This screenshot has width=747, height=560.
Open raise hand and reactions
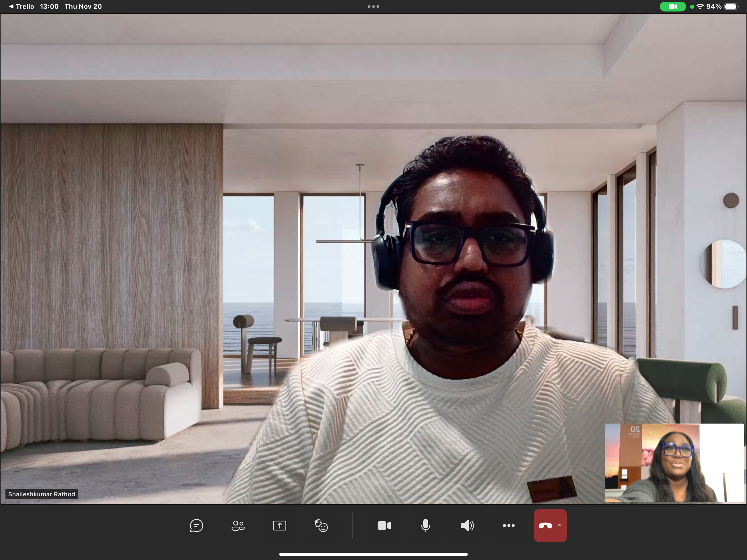tap(321, 526)
